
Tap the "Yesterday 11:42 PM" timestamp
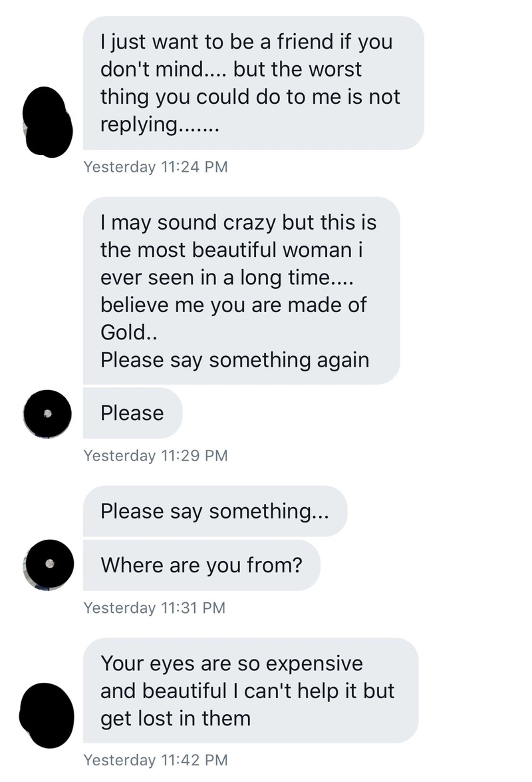point(156,760)
